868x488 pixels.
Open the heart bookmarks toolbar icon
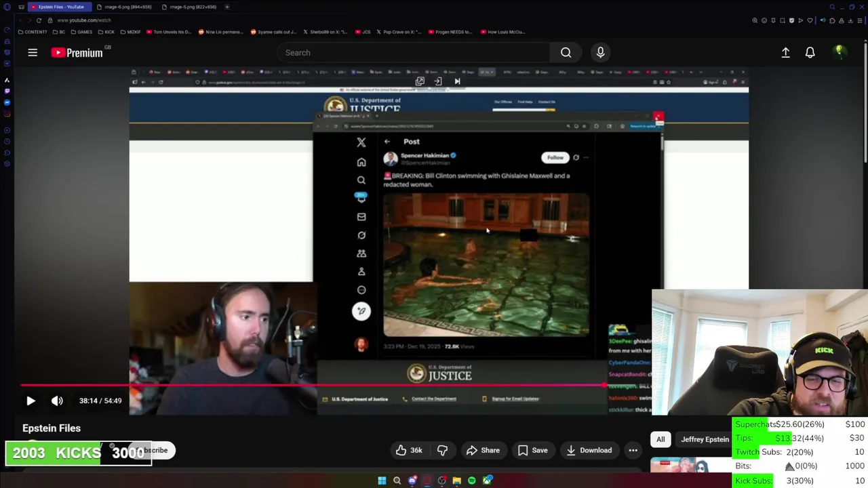810,20
